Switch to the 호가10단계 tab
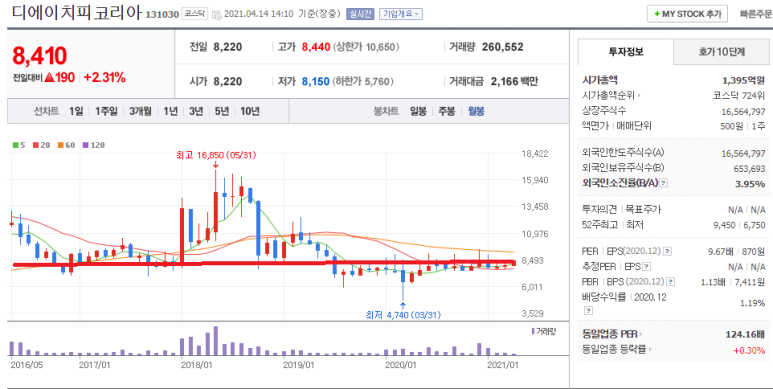Viewport: 773px width, 389px height. (x=721, y=52)
